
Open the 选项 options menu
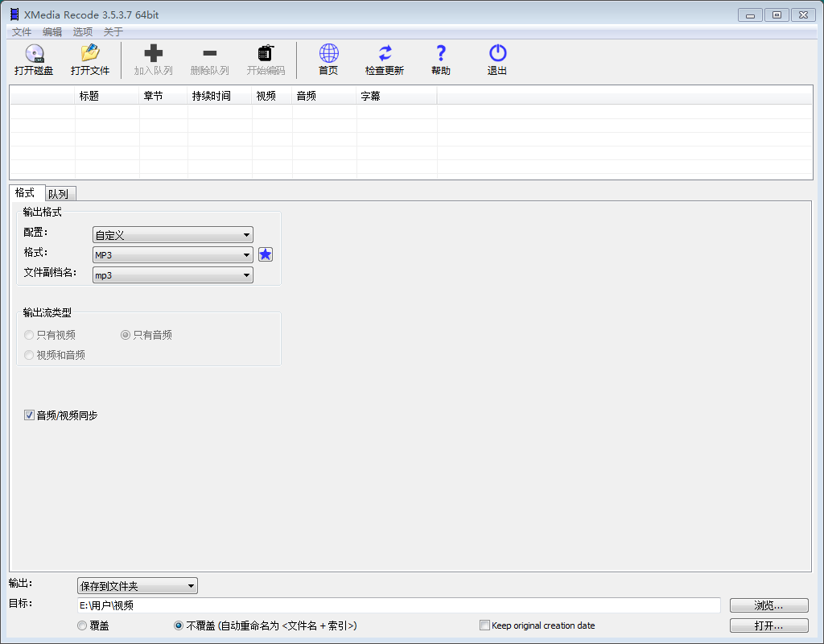tap(83, 32)
